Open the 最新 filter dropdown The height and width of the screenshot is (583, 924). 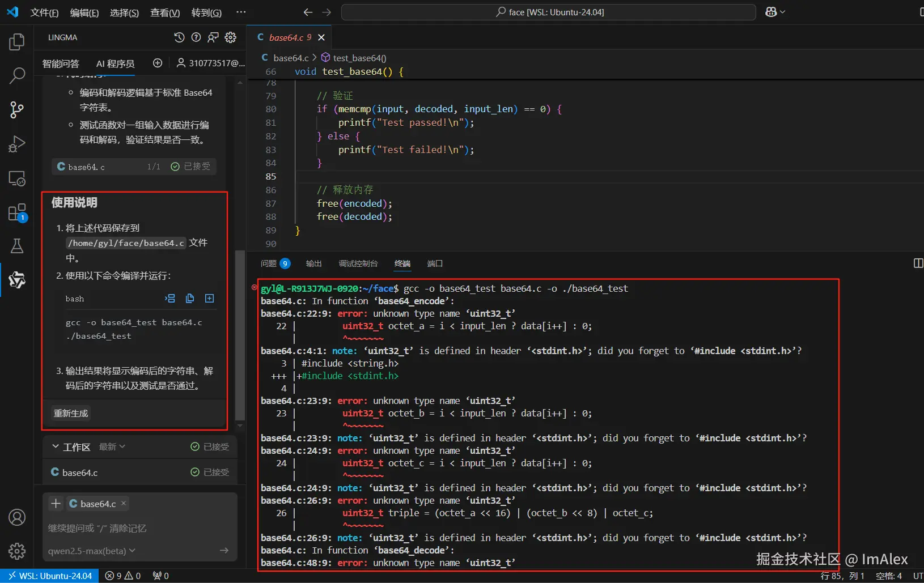[112, 447]
